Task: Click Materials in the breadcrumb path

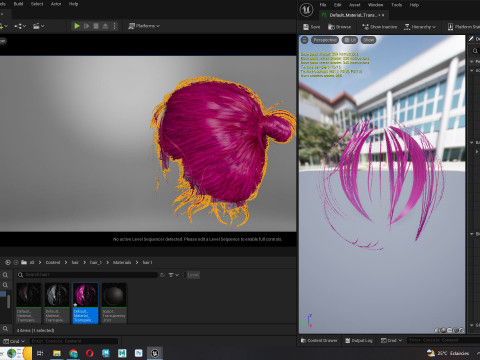Action: click(x=122, y=263)
